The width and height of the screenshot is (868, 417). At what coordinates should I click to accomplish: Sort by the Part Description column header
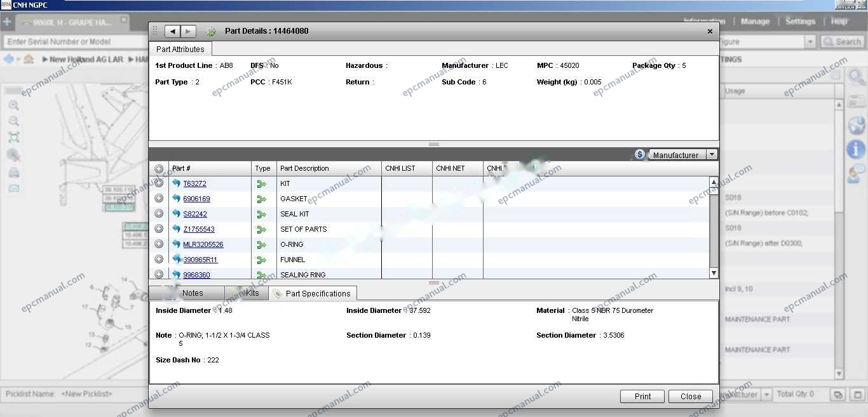tap(329, 168)
